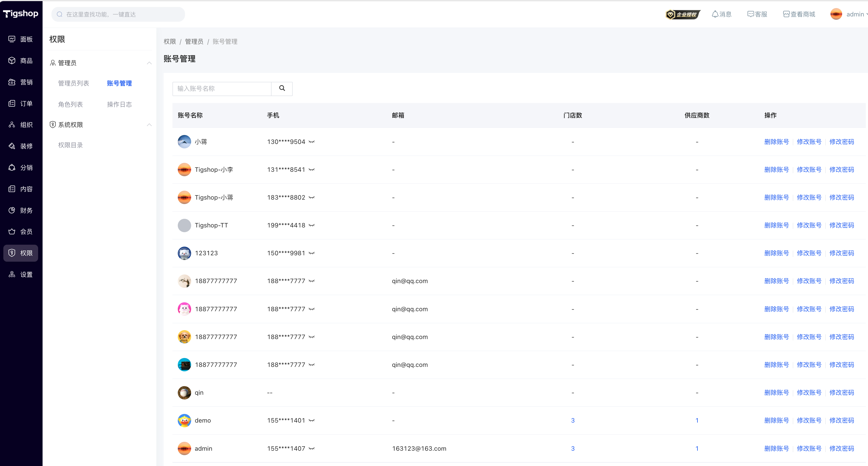The image size is (868, 466).
Task: Focus the 输入账号名称 search field
Action: (x=222, y=89)
